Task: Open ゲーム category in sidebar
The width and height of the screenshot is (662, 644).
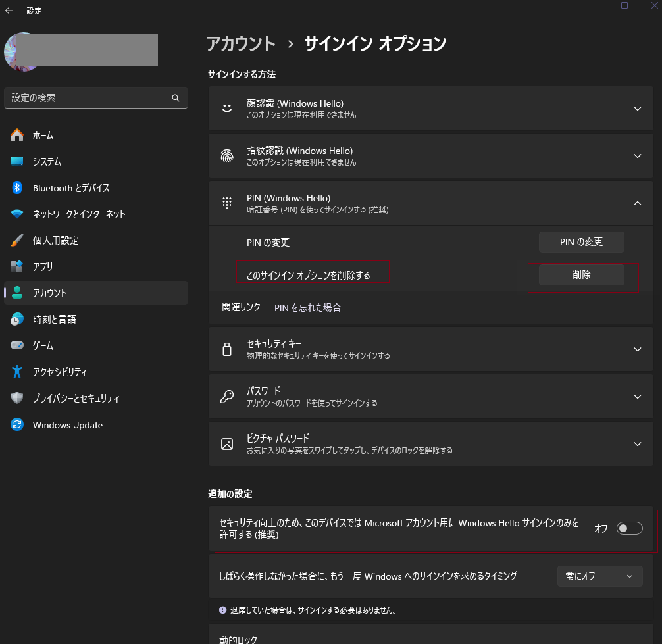Action: coord(96,345)
